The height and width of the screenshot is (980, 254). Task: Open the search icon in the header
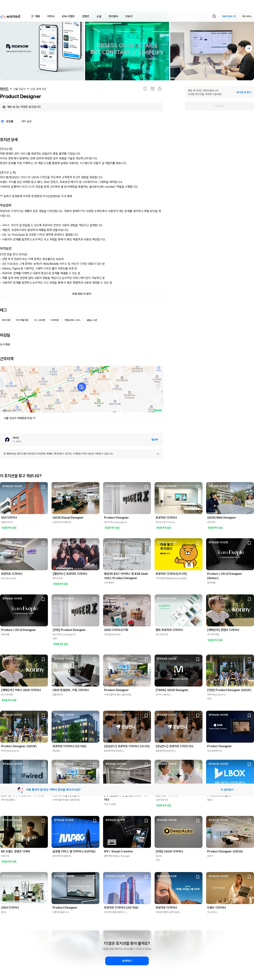(214, 16)
